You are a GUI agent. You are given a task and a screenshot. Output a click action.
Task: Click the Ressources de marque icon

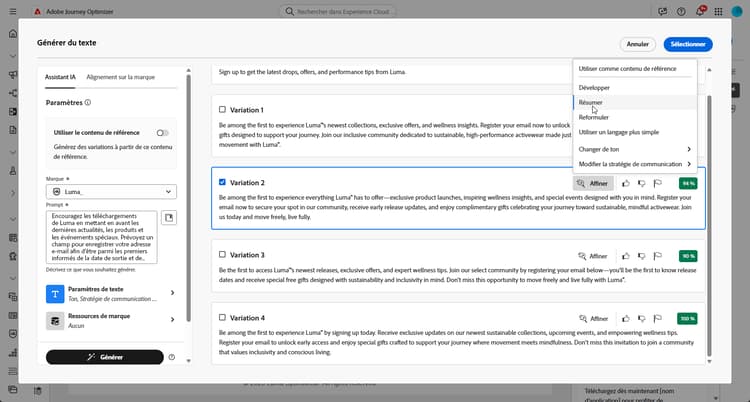pyautogui.click(x=55, y=321)
